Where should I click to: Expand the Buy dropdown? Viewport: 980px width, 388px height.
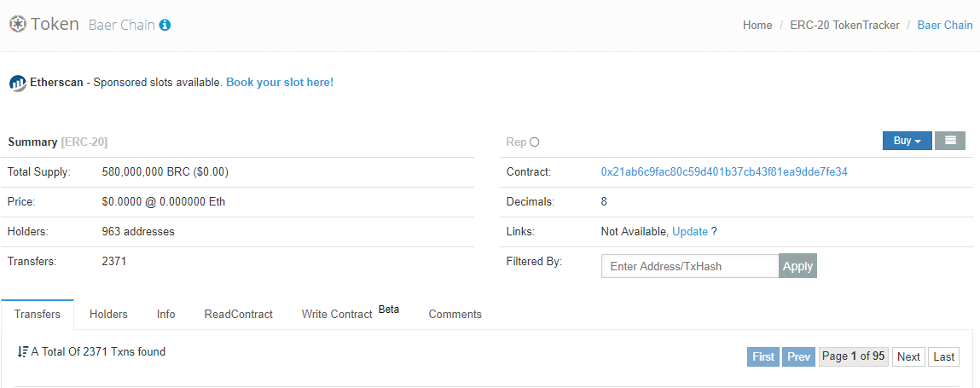click(x=907, y=141)
